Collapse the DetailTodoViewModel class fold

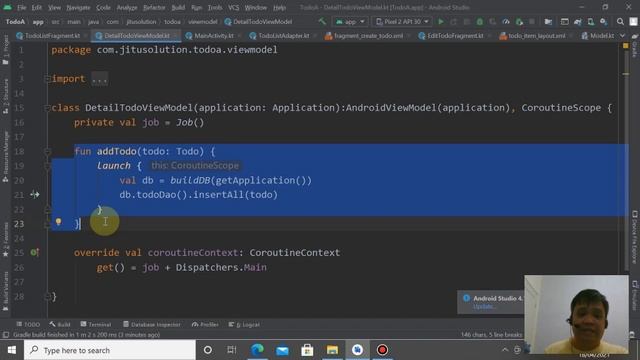tap(47, 108)
